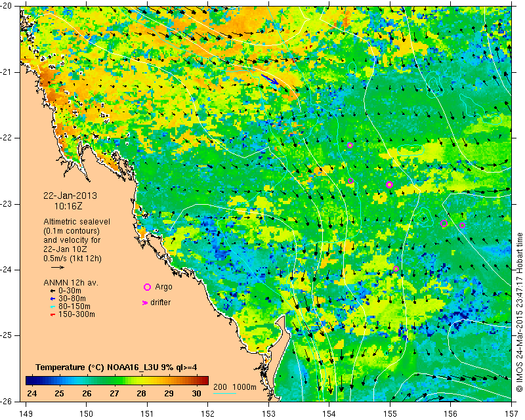
Task: Click the longitude axis label "157"
Action: [512, 414]
